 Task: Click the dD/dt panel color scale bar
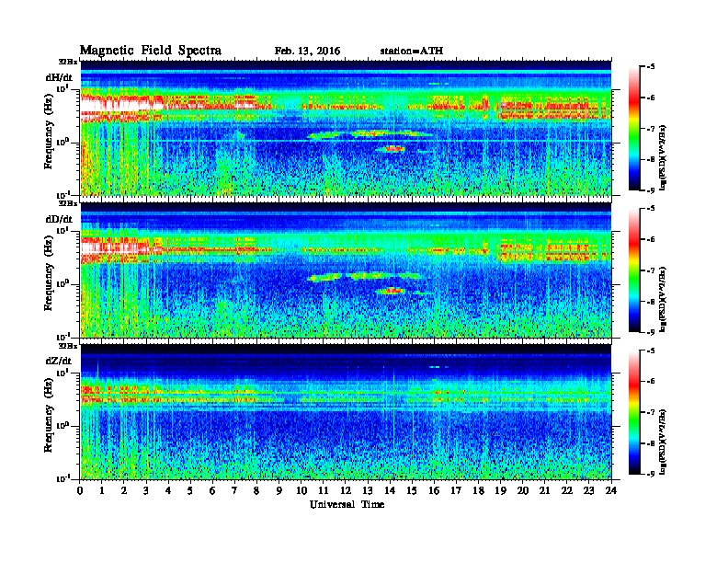634,270
